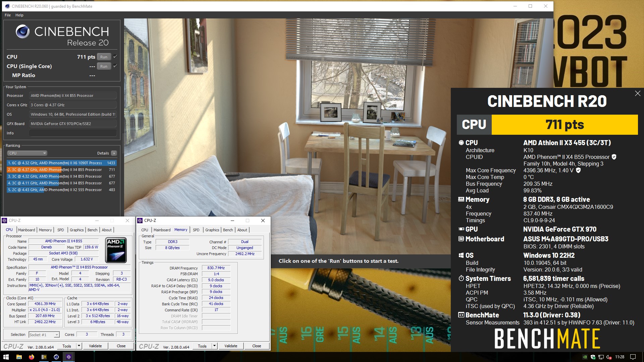Click the right CPU-Z window title icon
This screenshot has width=644, height=362.
(140, 221)
